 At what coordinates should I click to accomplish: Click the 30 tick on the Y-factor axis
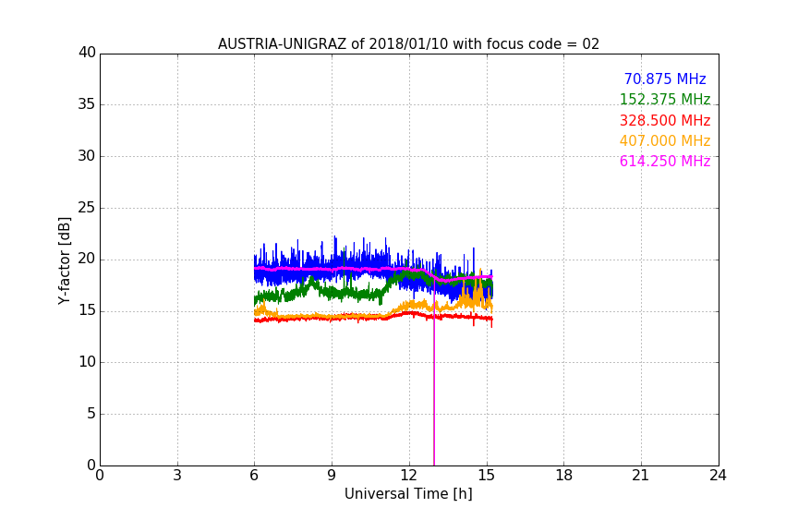(x=87, y=156)
